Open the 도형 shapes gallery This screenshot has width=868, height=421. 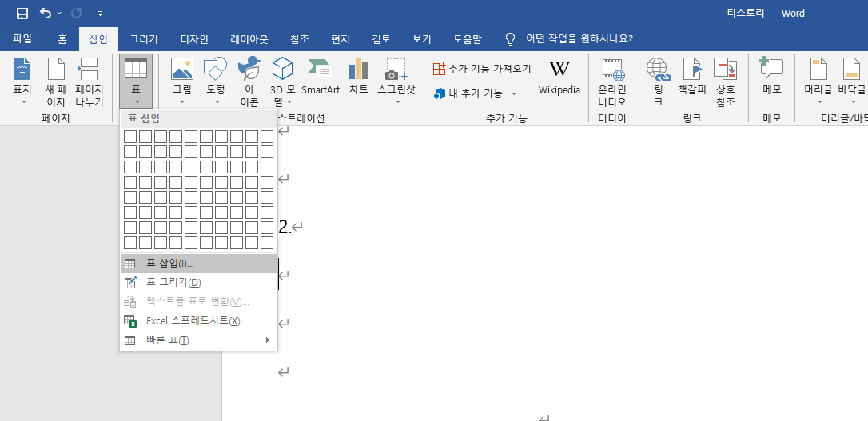tap(217, 81)
